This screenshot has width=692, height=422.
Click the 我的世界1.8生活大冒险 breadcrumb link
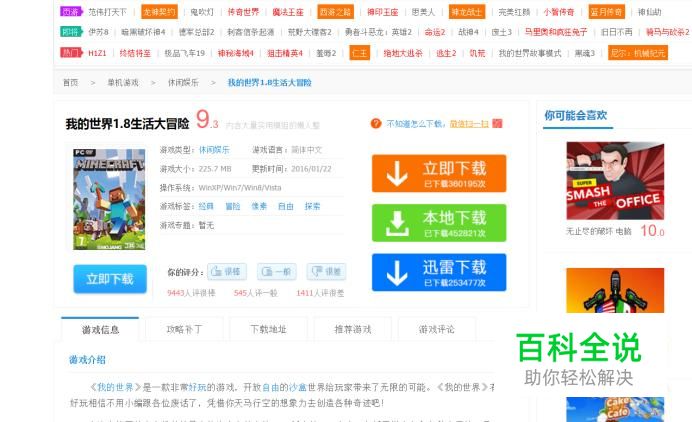[270, 83]
